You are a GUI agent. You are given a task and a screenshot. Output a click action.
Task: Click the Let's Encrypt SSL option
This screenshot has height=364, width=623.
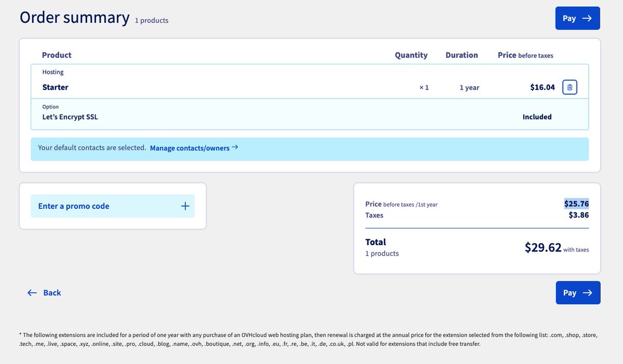click(x=70, y=117)
